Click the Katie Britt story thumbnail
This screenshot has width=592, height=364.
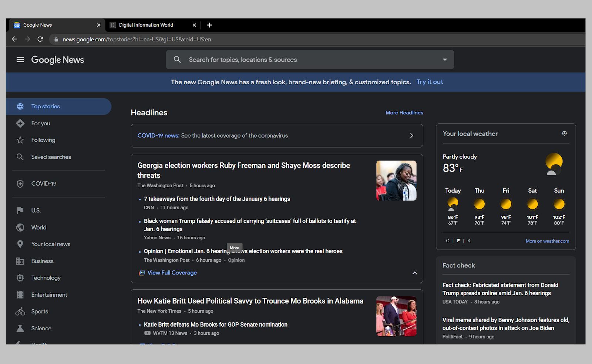coord(396,316)
